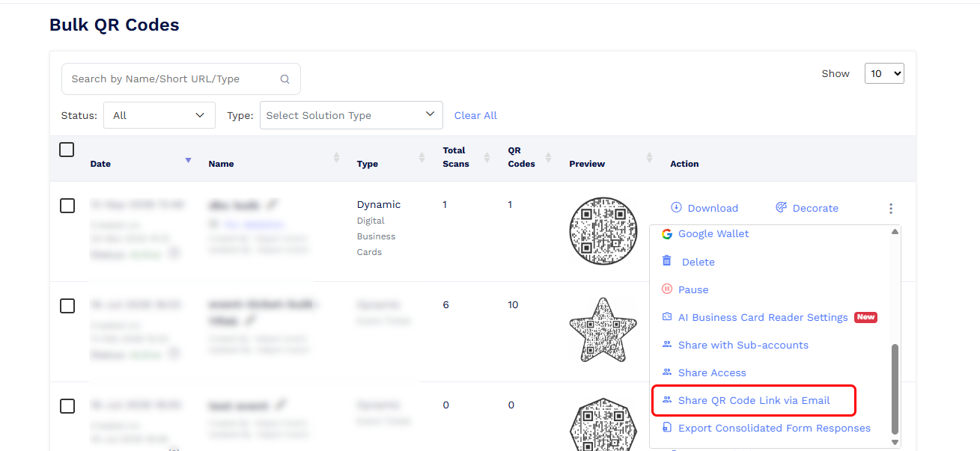
Task: Expand the Select Solution Type dropdown
Action: 351,115
